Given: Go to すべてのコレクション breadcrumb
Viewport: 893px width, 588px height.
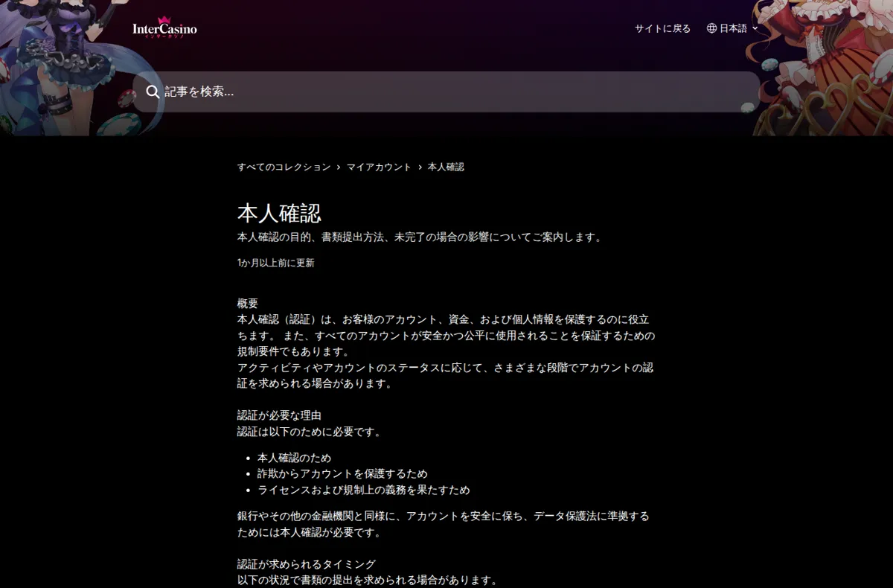Looking at the screenshot, I should tap(284, 167).
